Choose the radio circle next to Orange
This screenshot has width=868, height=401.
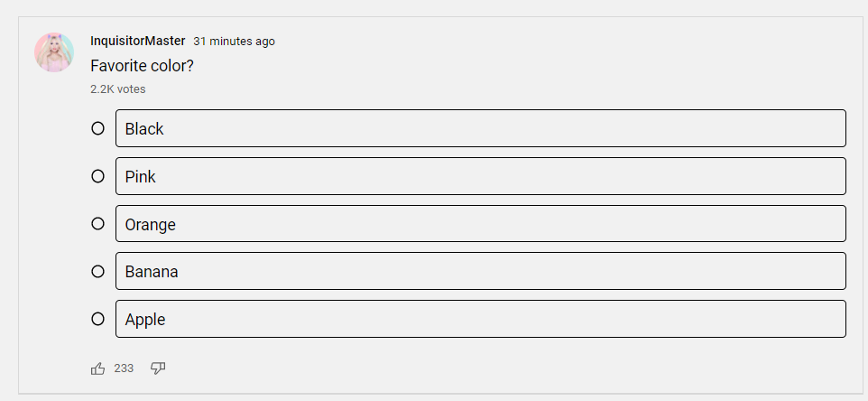(97, 224)
